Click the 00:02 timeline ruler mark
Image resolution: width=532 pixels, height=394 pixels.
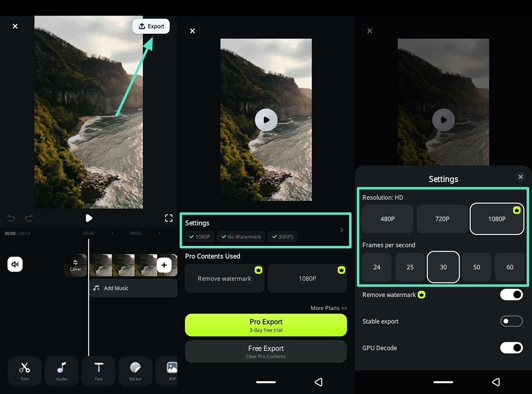tap(136, 233)
